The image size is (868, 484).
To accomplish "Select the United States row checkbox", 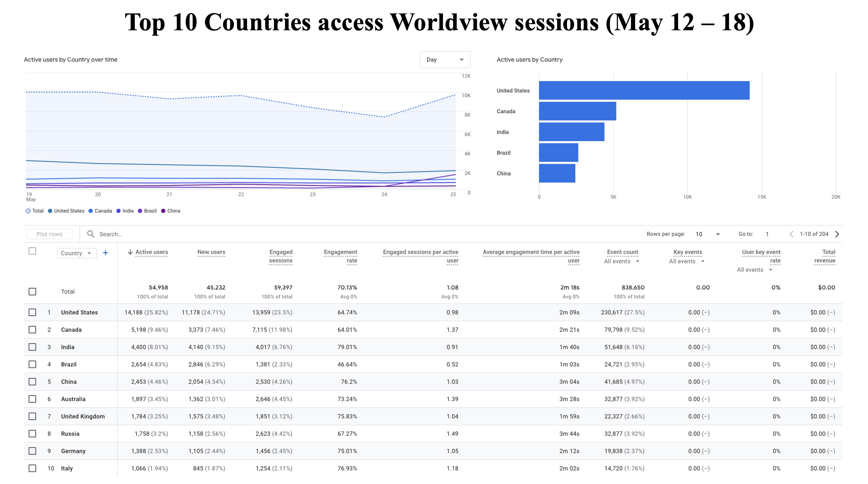I will coord(32,312).
